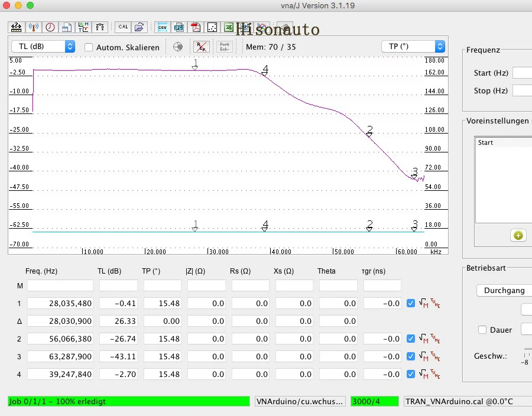This screenshot has width=532, height=416.
Task: Uncheck marker 2 visibility checkbox
Action: [x=411, y=339]
